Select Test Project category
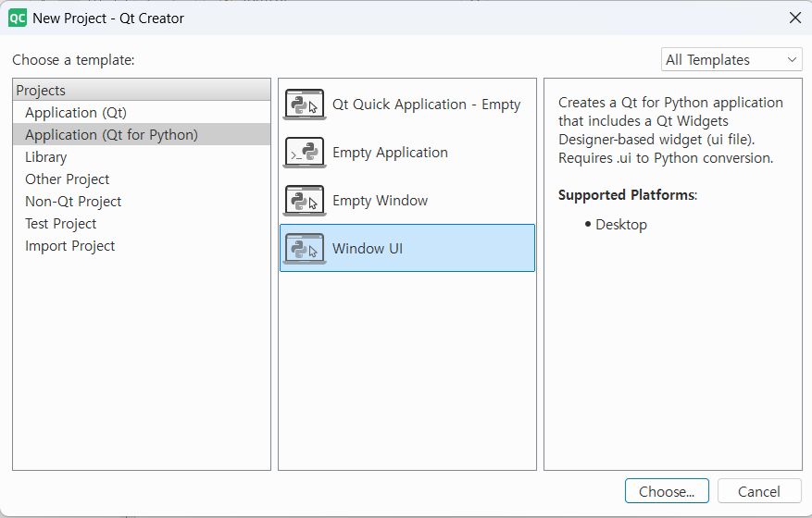812x518 pixels. coord(142,224)
